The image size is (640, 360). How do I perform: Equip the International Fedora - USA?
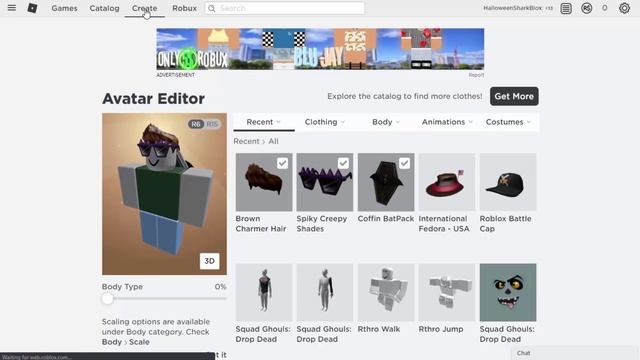tap(447, 182)
